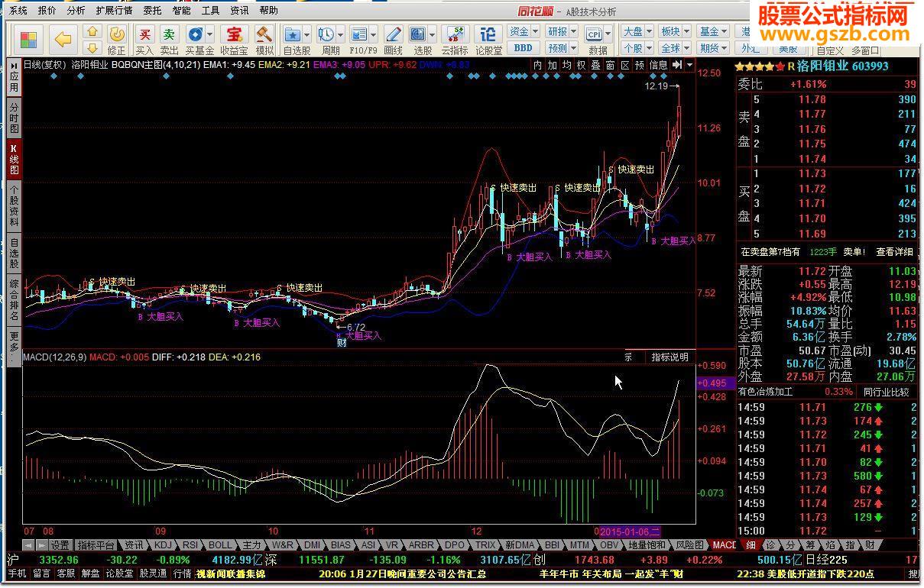Click the RSI indicator tab
This screenshot has width=924, height=588.
click(190, 545)
